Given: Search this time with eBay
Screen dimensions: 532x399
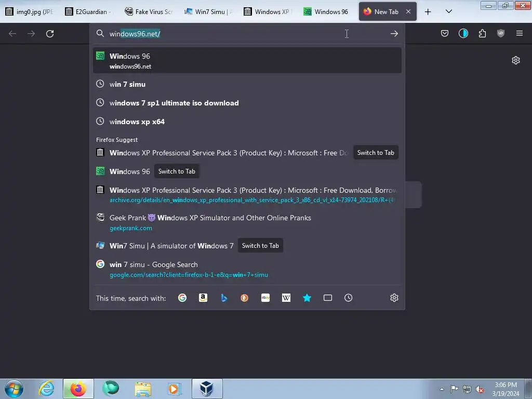Looking at the screenshot, I should [265, 298].
